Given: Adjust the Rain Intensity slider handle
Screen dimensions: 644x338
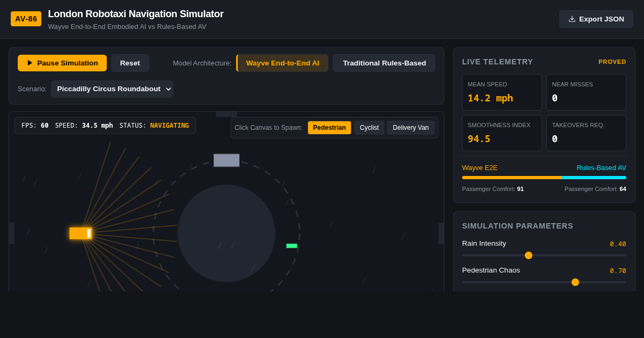Looking at the screenshot, I should [x=529, y=255].
